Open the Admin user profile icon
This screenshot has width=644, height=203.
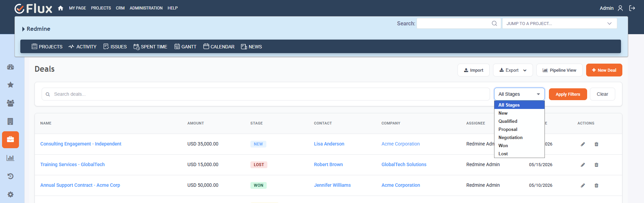[x=620, y=8]
